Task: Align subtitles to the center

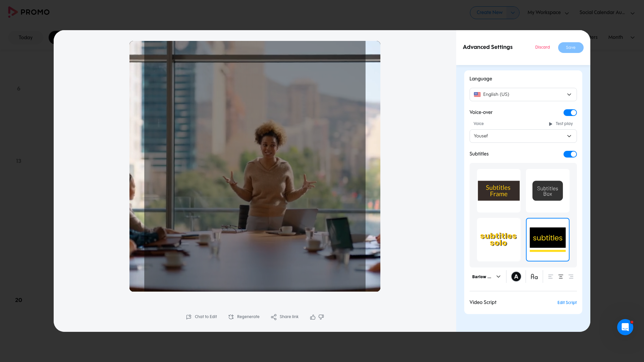Action: tap(560, 277)
